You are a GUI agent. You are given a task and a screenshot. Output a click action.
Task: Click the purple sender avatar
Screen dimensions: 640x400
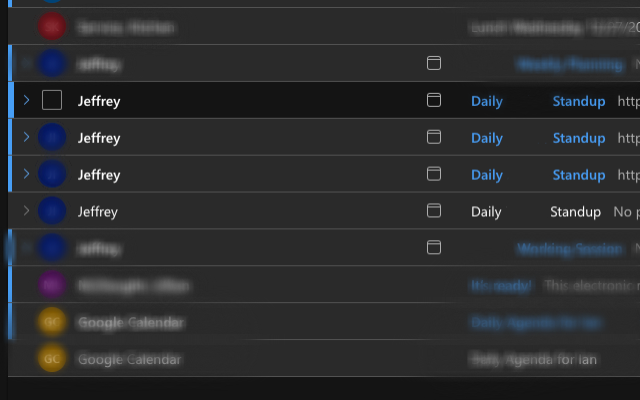tap(52, 285)
